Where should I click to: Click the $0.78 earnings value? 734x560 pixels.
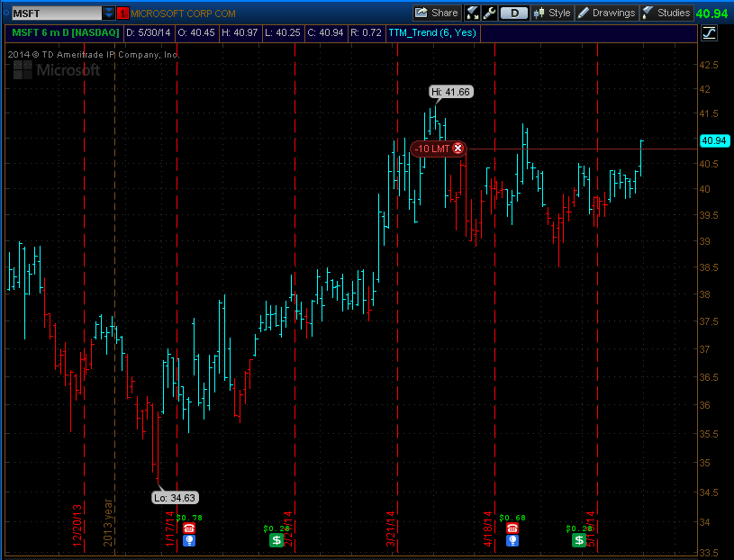[x=189, y=518]
